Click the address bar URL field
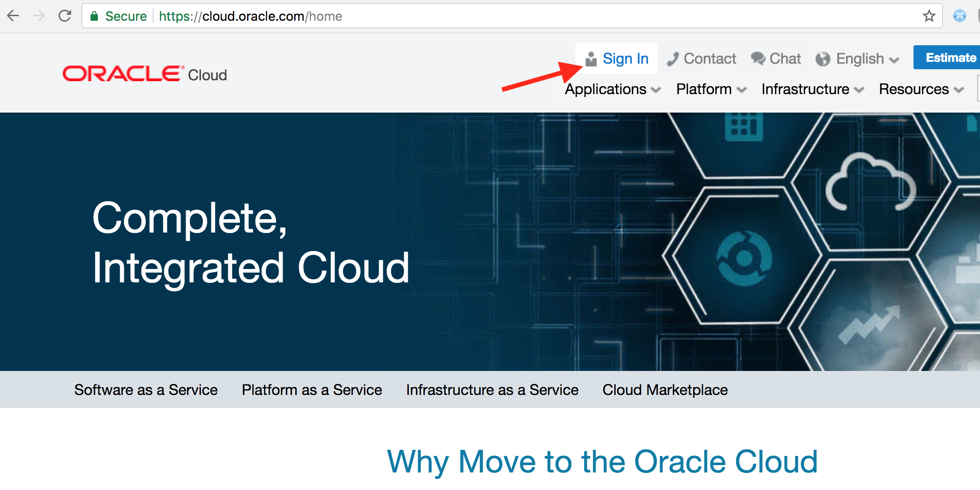This screenshot has height=490, width=980. [512, 16]
